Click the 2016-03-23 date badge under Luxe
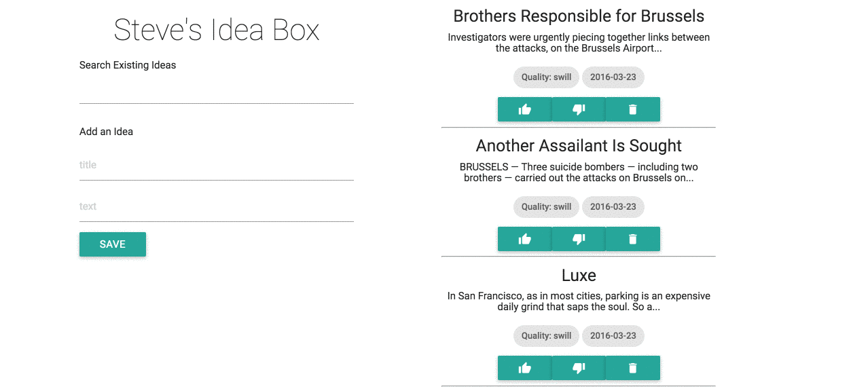The height and width of the screenshot is (391, 868). point(613,335)
